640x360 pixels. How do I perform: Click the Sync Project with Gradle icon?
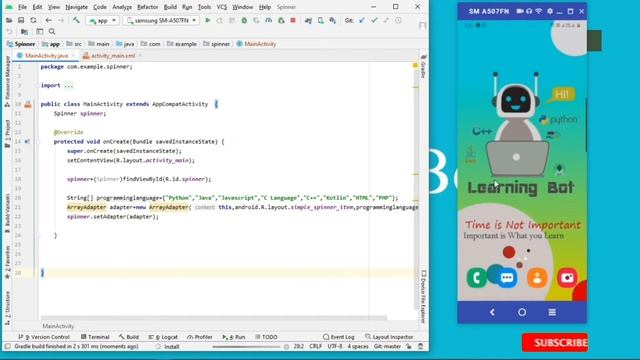(308, 20)
